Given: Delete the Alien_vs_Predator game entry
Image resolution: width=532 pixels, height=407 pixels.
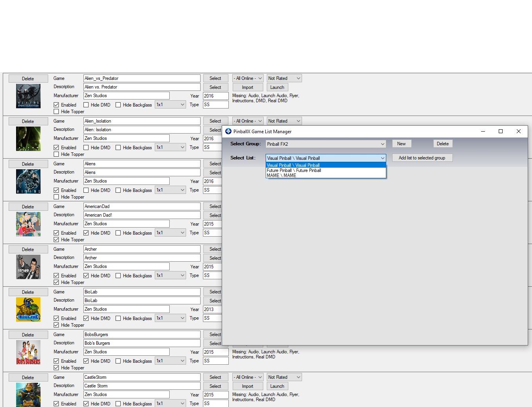Looking at the screenshot, I should click(28, 79).
